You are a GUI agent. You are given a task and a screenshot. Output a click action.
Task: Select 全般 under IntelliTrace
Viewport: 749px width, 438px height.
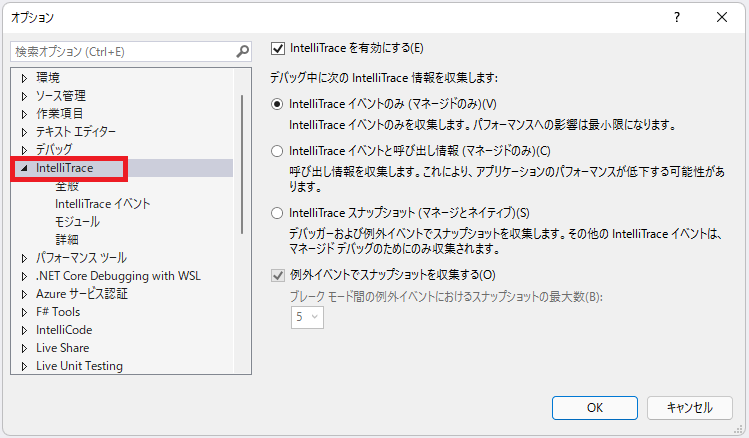tap(67, 186)
